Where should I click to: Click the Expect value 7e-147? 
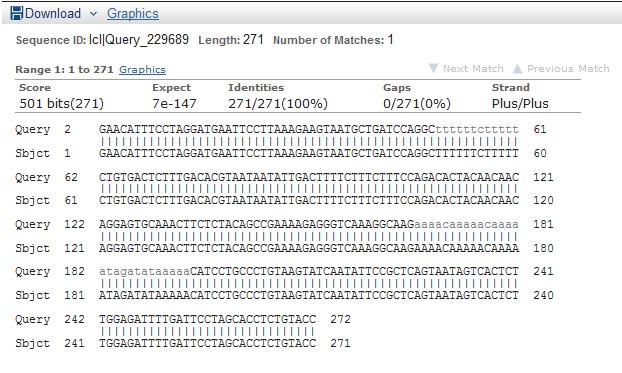pyautogui.click(x=174, y=104)
